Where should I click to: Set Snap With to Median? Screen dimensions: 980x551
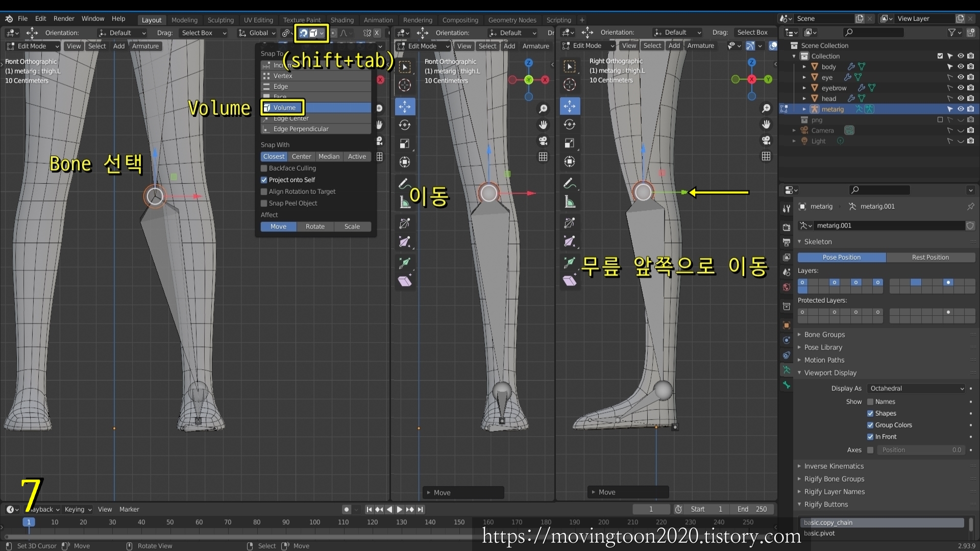click(329, 157)
